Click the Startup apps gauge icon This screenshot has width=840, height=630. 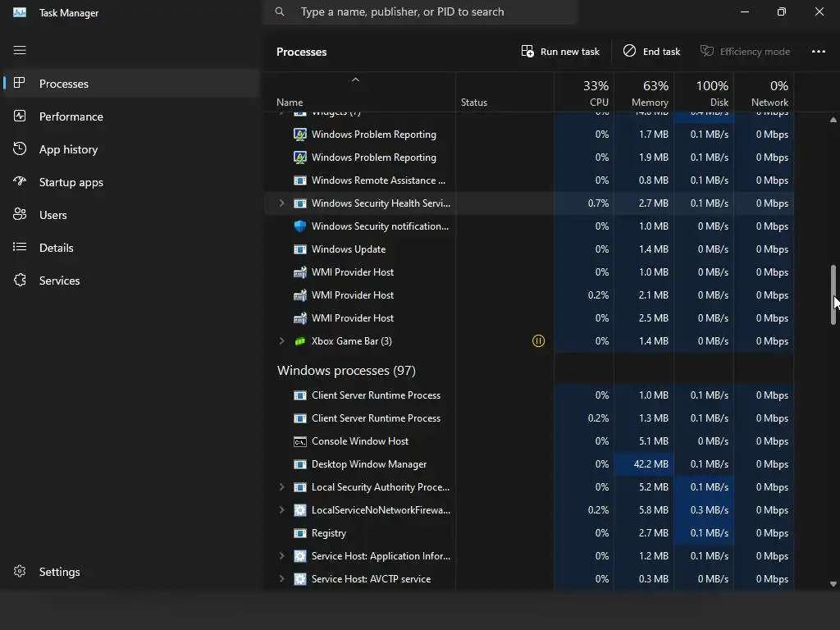tap(20, 181)
